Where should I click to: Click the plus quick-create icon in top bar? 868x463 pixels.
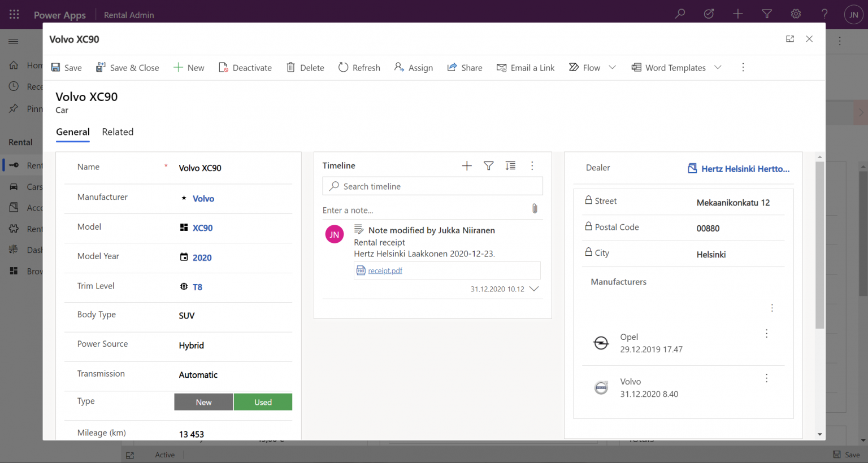(x=738, y=14)
